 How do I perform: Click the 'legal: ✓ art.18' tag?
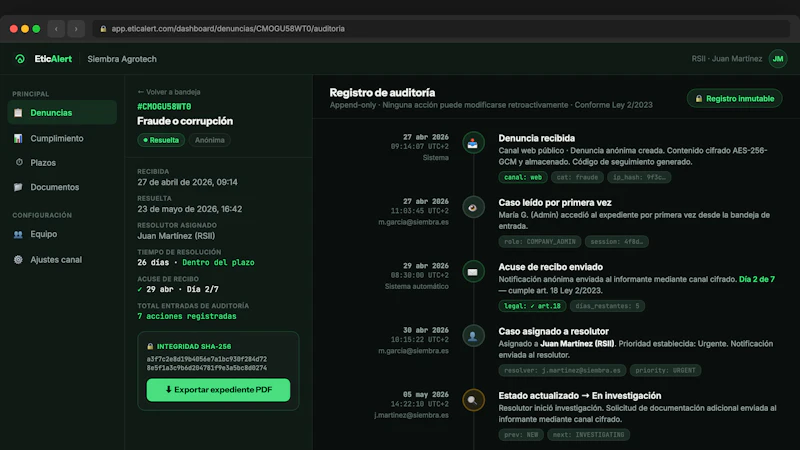532,306
